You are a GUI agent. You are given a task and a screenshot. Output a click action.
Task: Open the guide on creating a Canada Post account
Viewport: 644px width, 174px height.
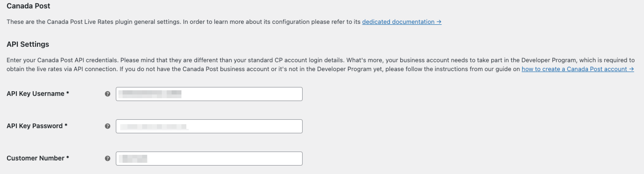point(575,69)
